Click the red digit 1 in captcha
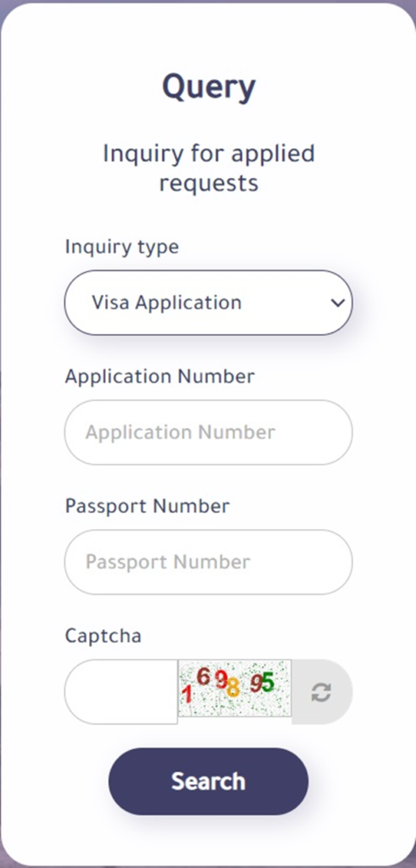Screen dimensions: 416x868 click(x=187, y=694)
